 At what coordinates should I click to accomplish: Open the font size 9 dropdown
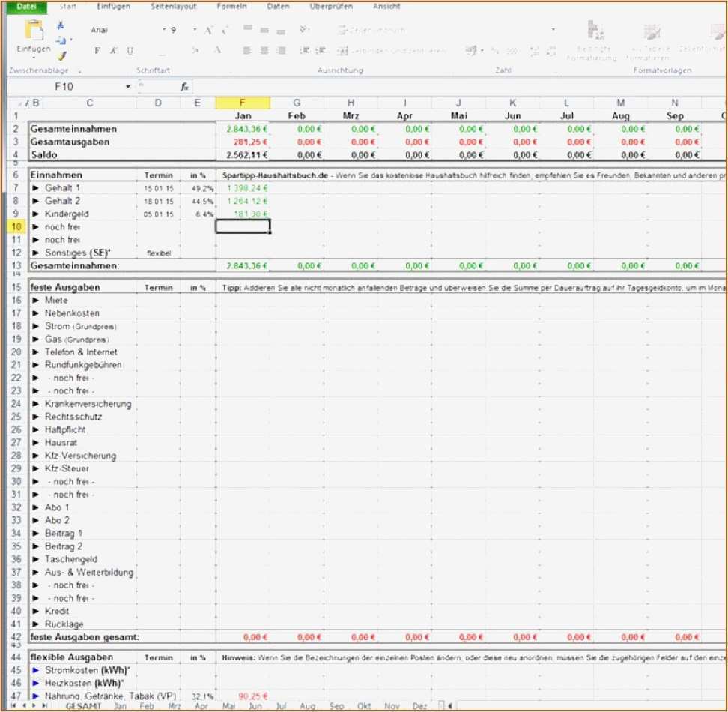pos(195,30)
